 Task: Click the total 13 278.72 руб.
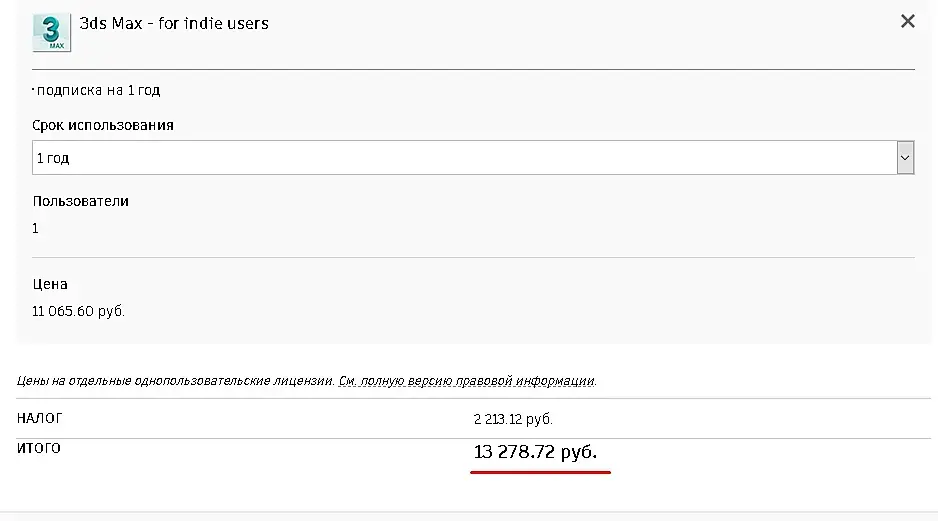(535, 453)
